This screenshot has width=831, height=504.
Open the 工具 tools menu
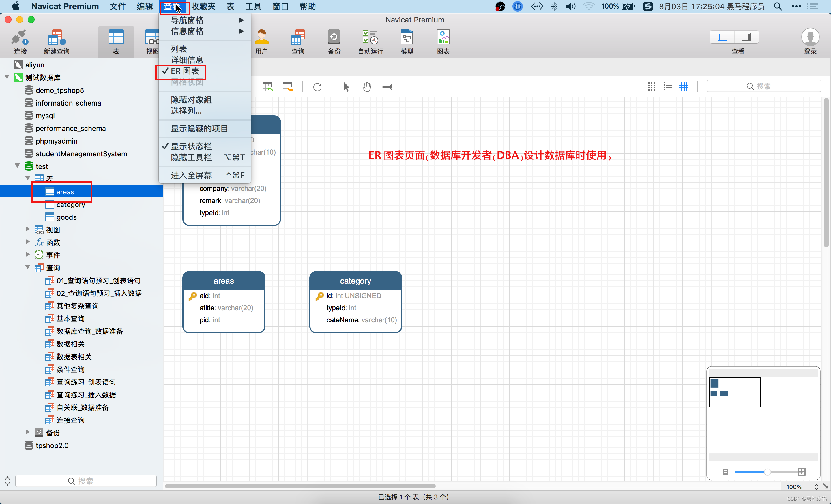(253, 6)
